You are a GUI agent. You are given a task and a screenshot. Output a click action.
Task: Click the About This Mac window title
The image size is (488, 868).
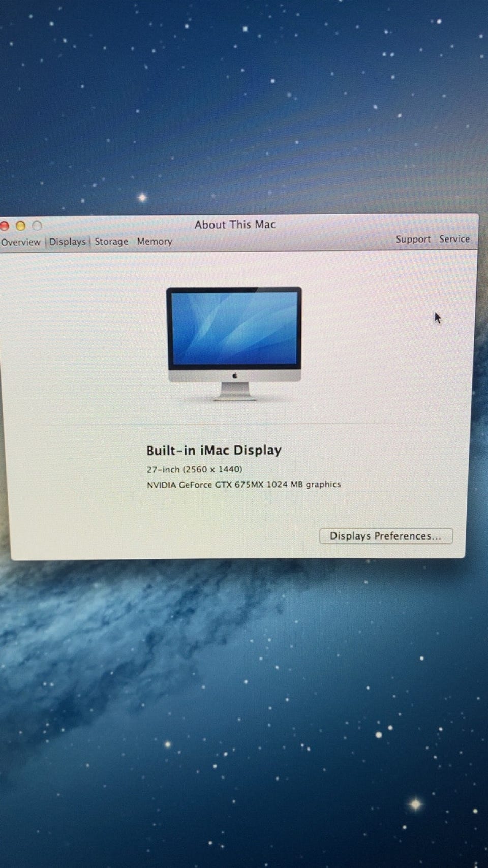tap(235, 225)
